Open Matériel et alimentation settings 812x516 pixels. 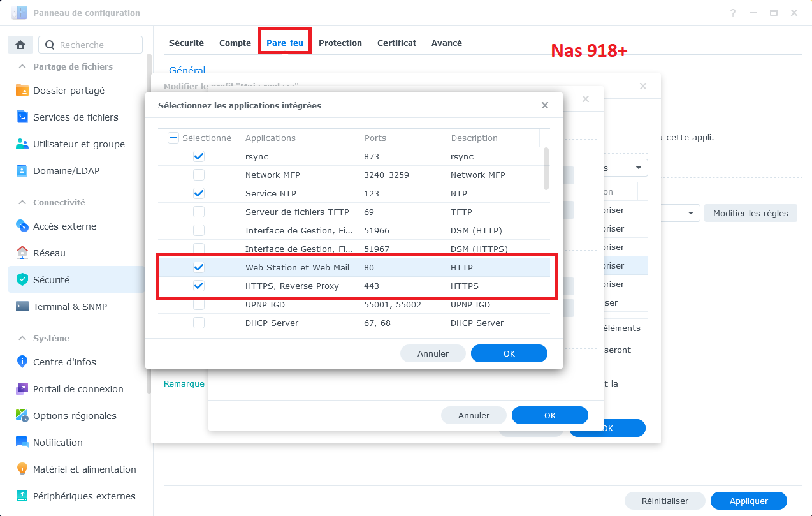[x=76, y=469]
